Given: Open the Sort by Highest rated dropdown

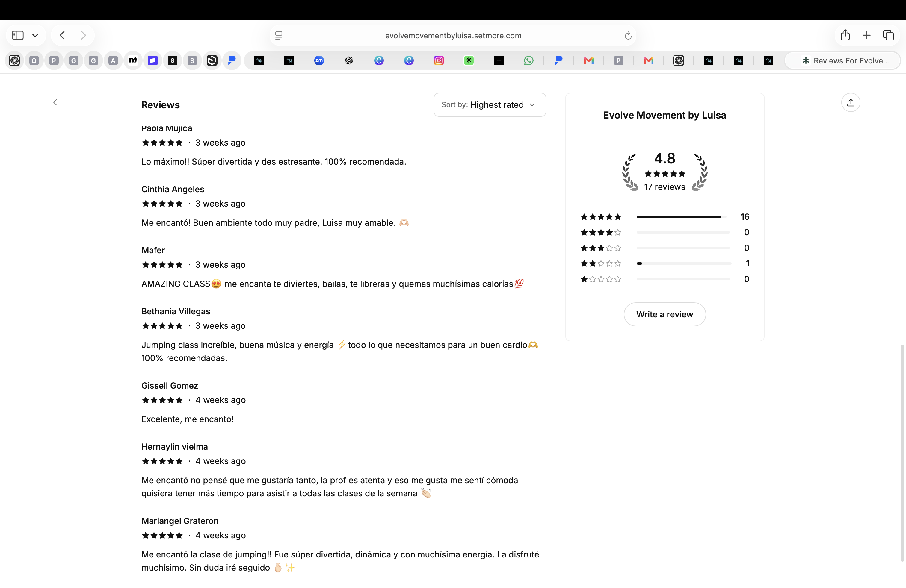Looking at the screenshot, I should [x=490, y=104].
